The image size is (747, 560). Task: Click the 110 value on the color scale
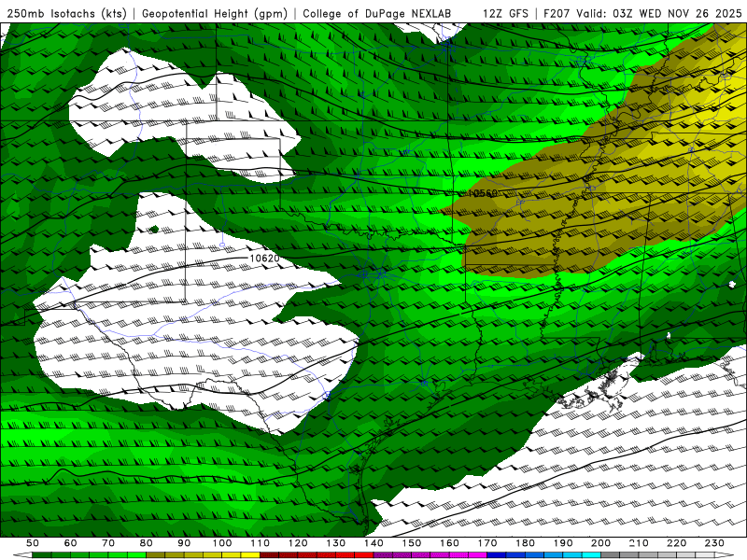pyautogui.click(x=261, y=543)
